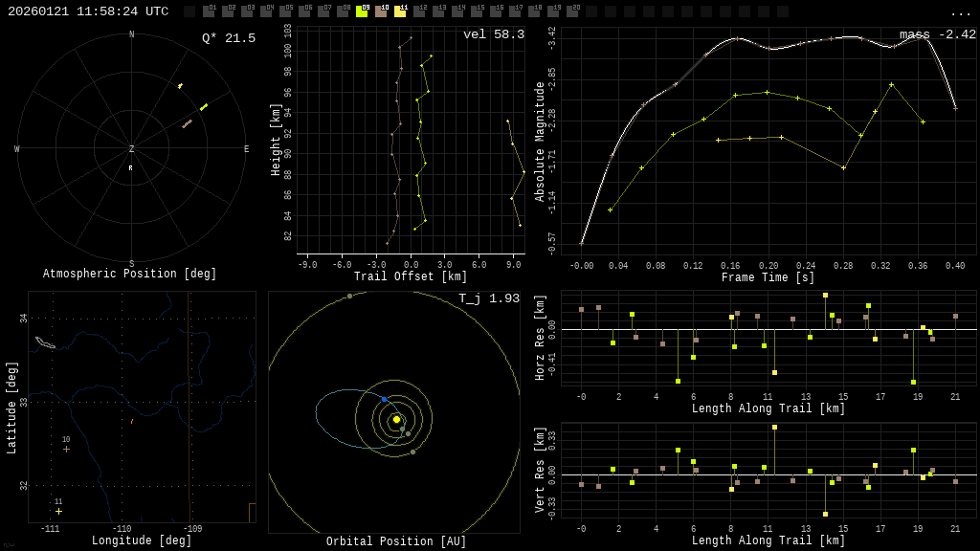This screenshot has height=551, width=980.
Task: Select the Atmospheric Position plot title
Action: [130, 275]
